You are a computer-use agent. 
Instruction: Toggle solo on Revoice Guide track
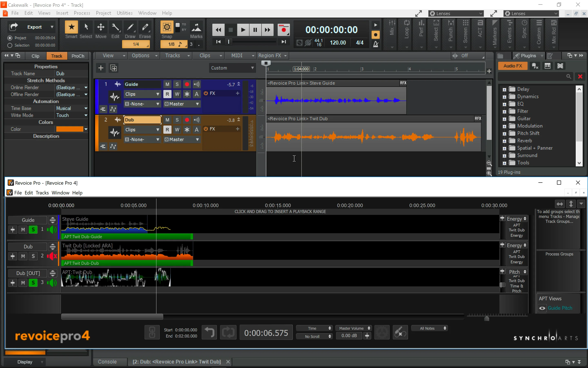(x=33, y=230)
